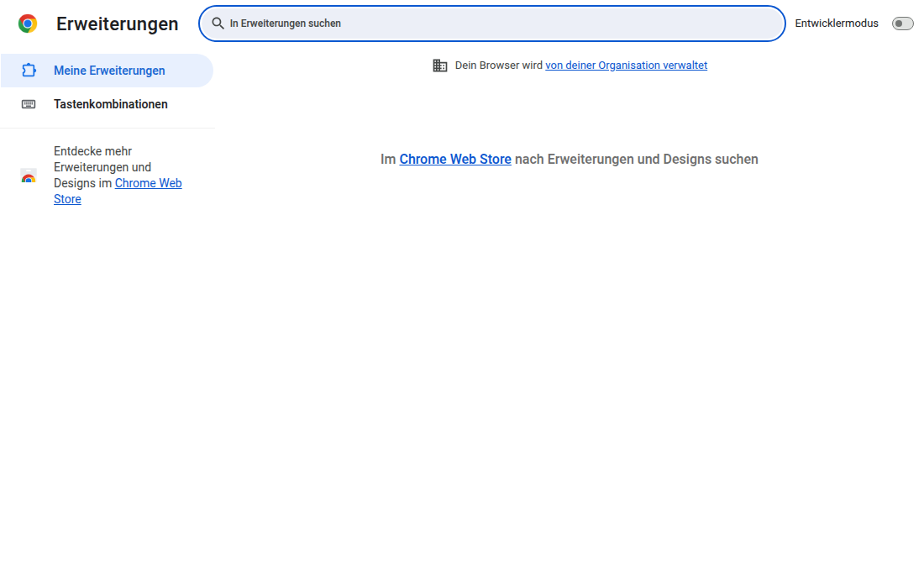924x588 pixels.
Task: Open the bold Chrome Web Store link in the page centre
Action: pos(455,159)
